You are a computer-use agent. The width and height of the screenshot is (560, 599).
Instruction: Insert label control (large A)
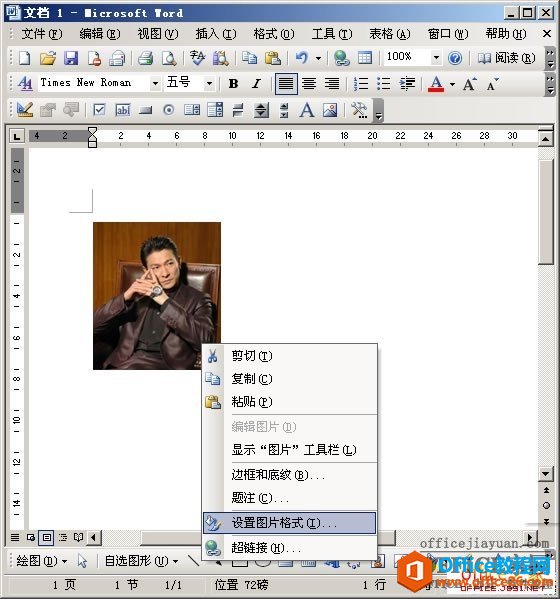tap(307, 110)
